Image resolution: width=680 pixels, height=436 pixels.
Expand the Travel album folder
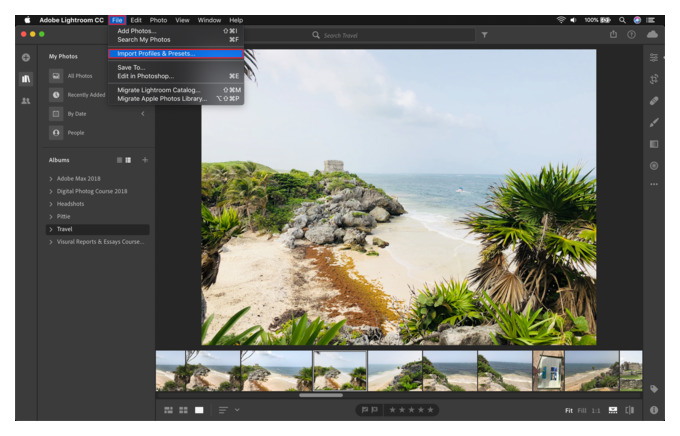coord(51,229)
